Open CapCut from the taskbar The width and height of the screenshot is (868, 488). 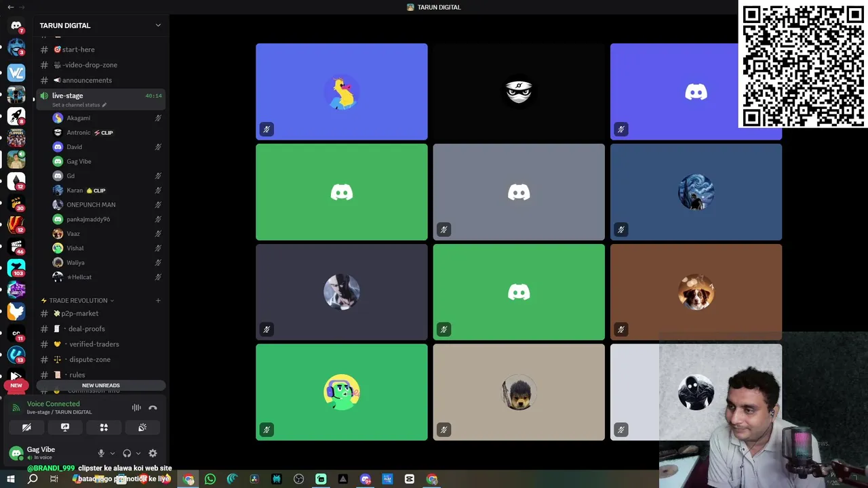409,479
